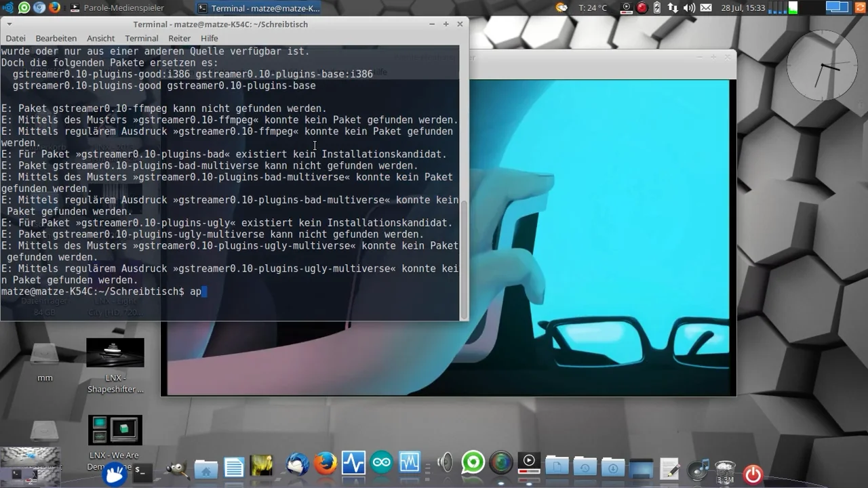Click the desktop window icon in the dock

(641, 468)
